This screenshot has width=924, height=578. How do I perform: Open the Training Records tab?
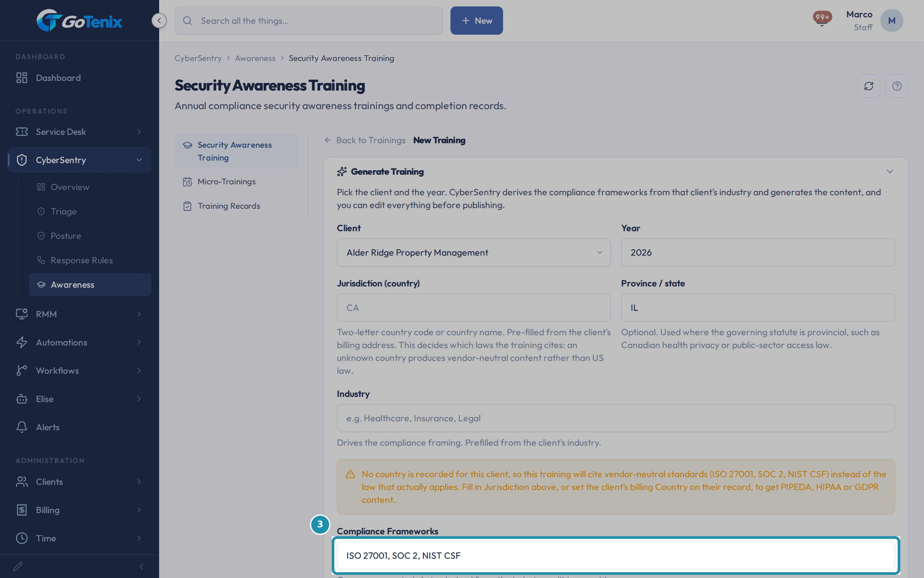[237, 206]
